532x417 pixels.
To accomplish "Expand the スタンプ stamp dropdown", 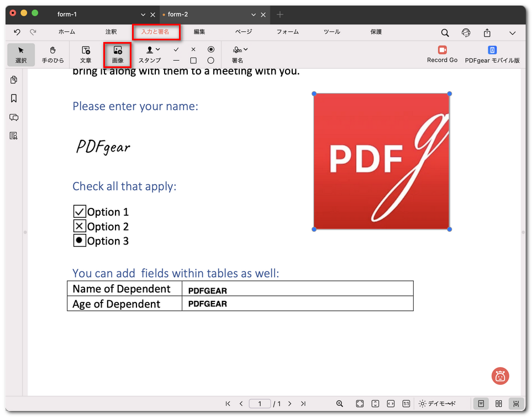I will 158,50.
